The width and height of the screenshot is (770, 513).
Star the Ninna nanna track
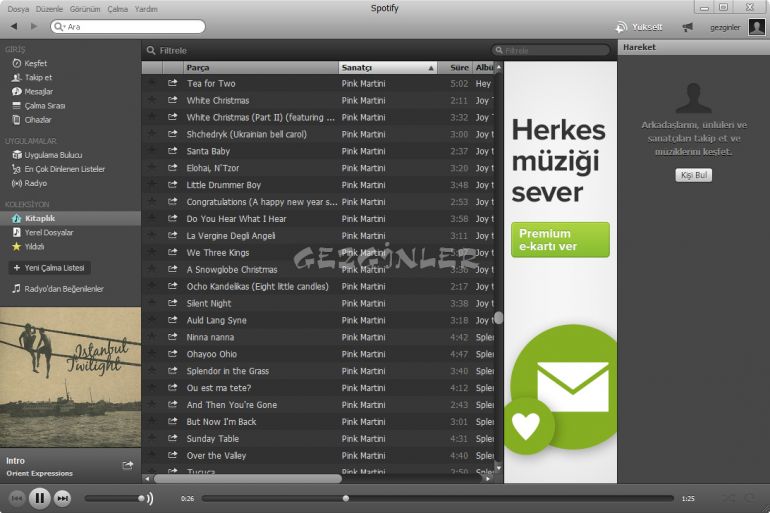[152, 337]
